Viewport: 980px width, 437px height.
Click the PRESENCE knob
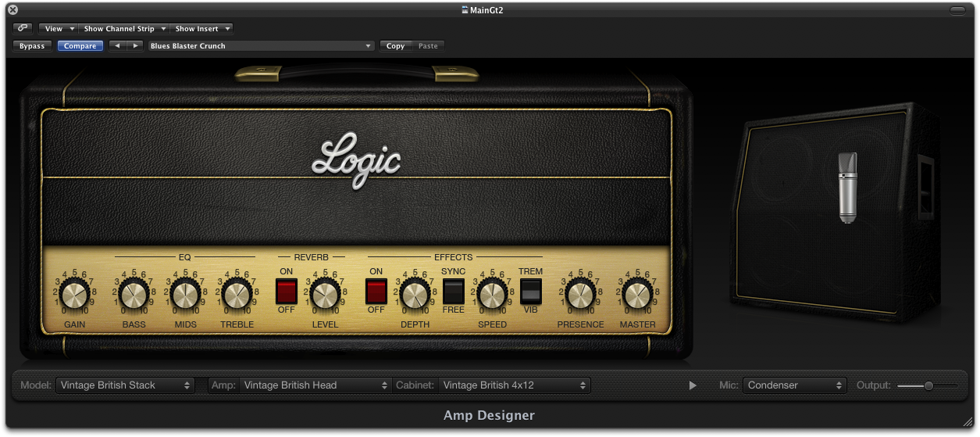[580, 295]
